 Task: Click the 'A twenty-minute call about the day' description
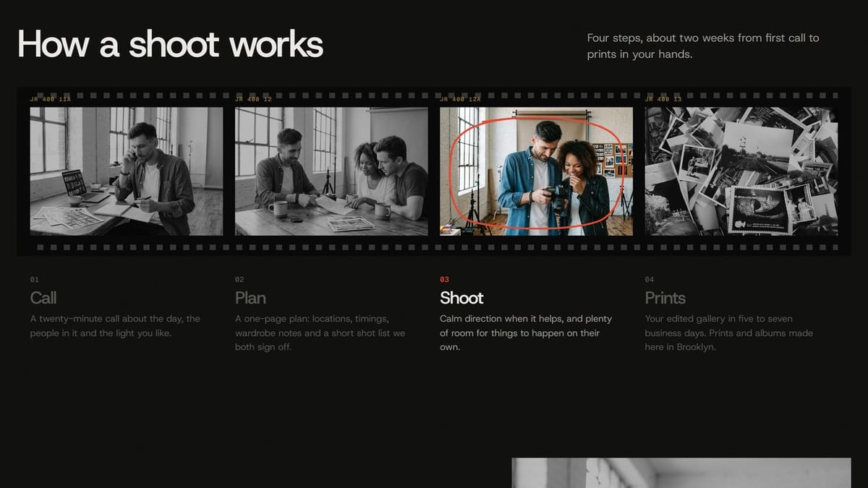click(x=116, y=326)
